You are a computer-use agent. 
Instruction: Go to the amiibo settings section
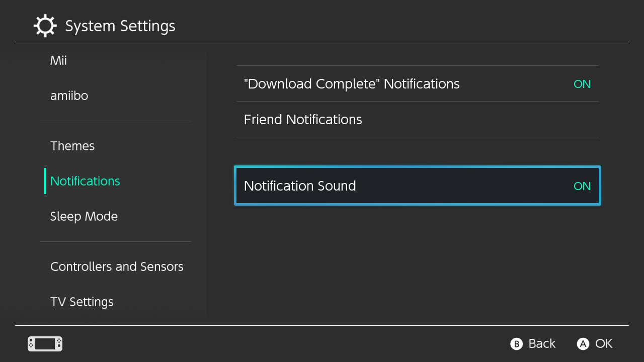click(69, 96)
